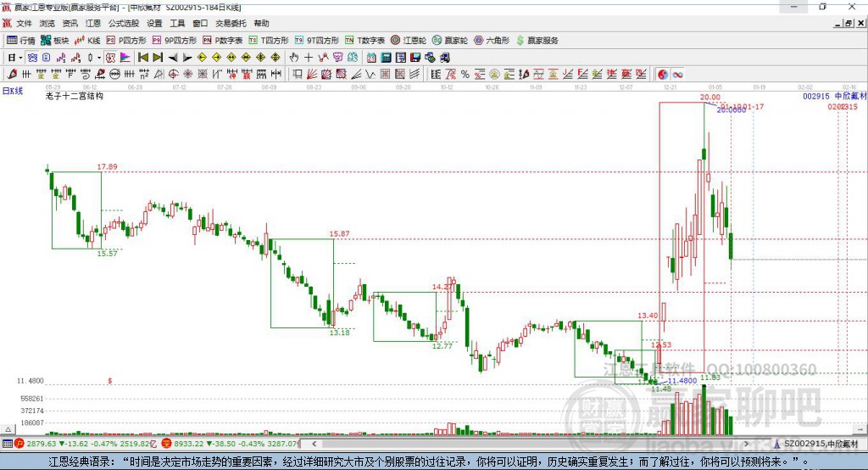Click the red floppy save icon
Viewport: 868px width, 470px height.
tap(415, 58)
